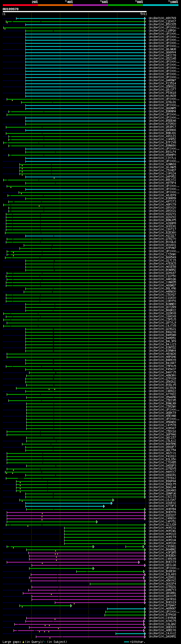Screen dimensions: 181x644
Task: Click the purple ~60% legend segment
Action: pyautogui.click(x=90, y=5)
